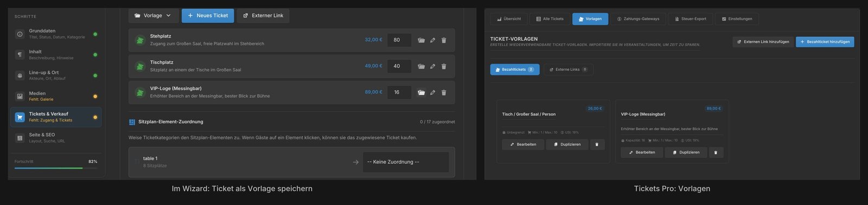This screenshot has height=205, width=868.
Task: Click the VIP-Loge quantity field showing 16
Action: pos(399,92)
